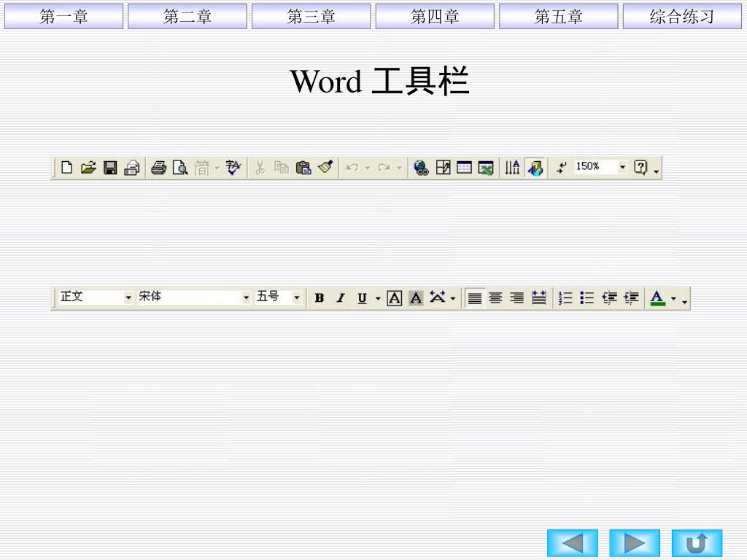Click the Character Scaling icon

pyautogui.click(x=438, y=297)
